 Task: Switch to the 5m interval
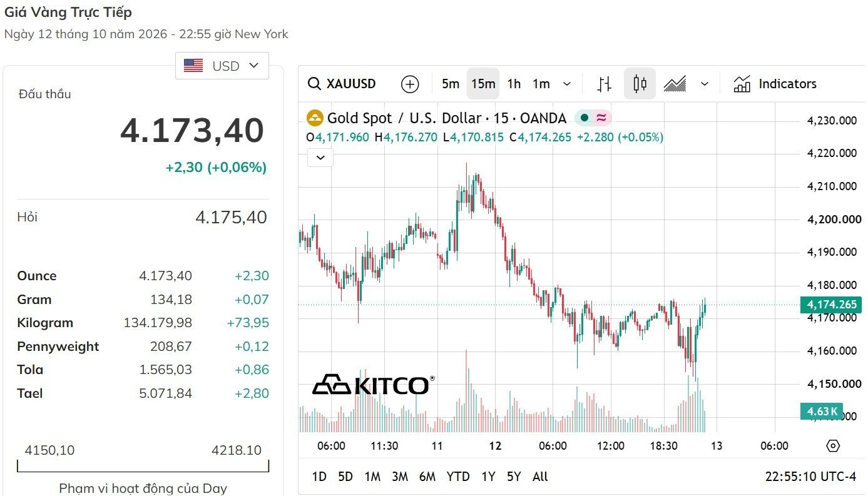pos(451,84)
